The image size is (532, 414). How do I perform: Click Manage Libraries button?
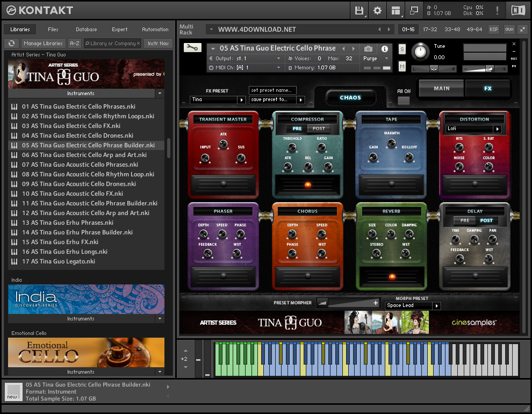43,44
